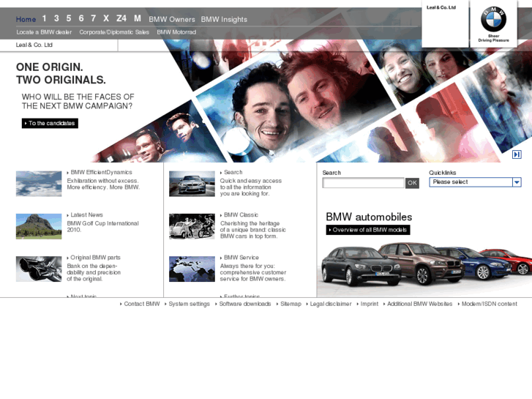
Task: Click the Leal & Co. Ltd dealer box
Action: pyautogui.click(x=445, y=23)
